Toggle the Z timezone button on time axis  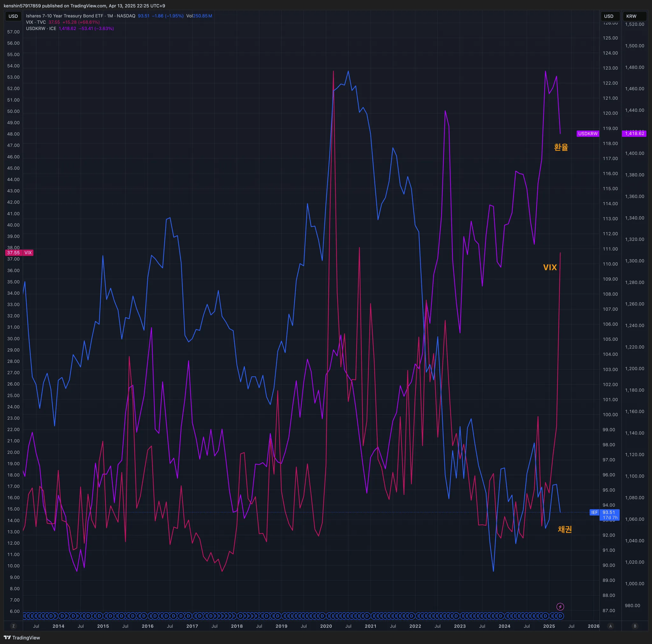pyautogui.click(x=13, y=626)
